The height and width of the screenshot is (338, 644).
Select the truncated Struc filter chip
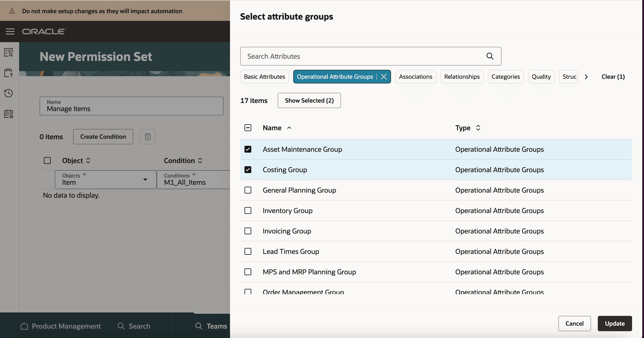point(569,77)
